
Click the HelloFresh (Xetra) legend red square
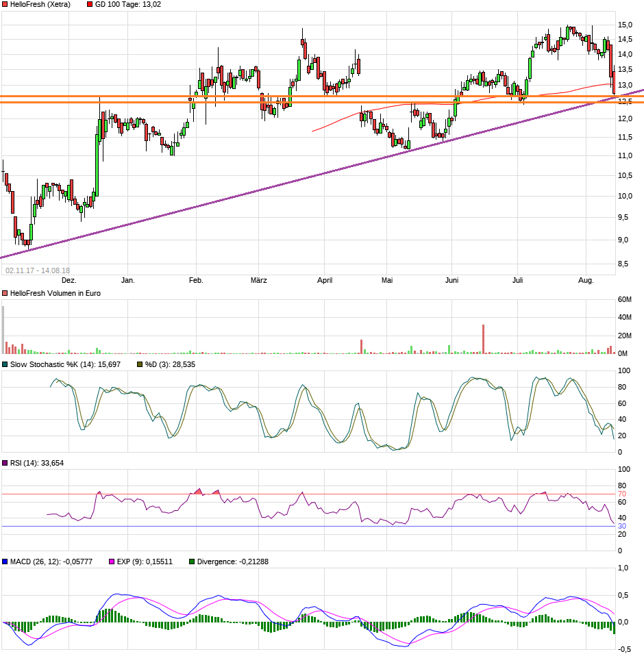[5, 4]
